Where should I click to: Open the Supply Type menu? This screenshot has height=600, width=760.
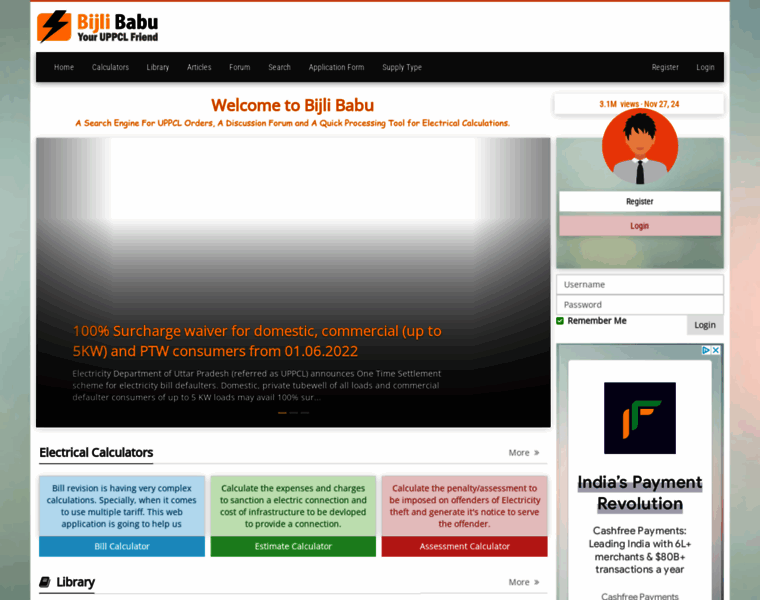coord(402,67)
